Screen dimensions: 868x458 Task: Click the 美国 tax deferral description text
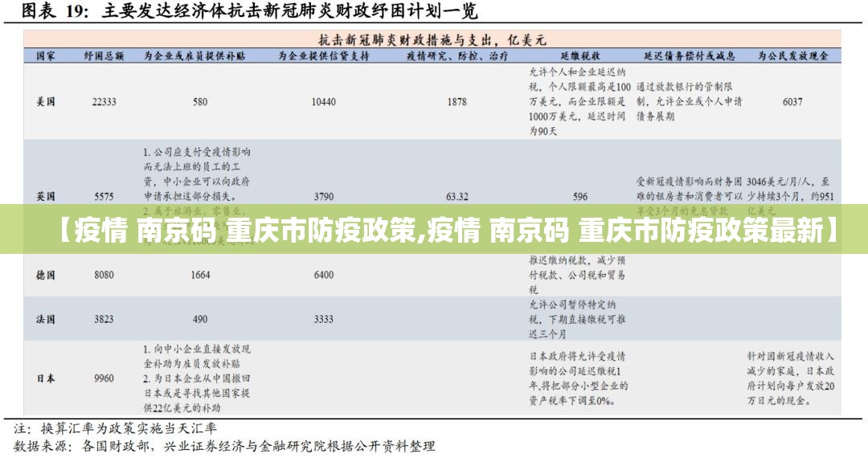click(579, 101)
